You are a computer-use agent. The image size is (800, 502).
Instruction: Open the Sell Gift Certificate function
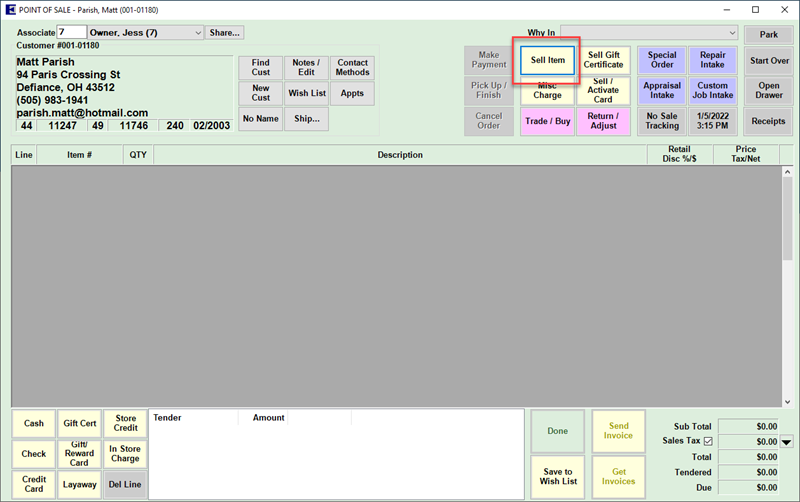point(603,60)
